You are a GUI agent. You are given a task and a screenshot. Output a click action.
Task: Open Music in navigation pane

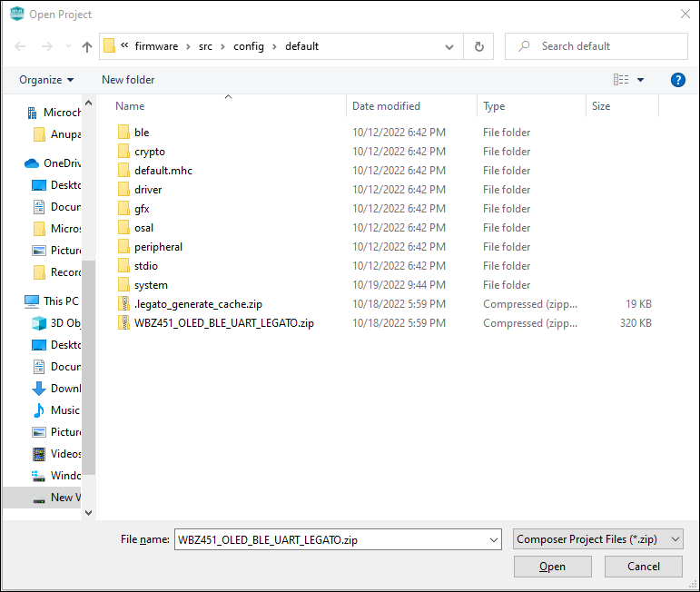56,410
